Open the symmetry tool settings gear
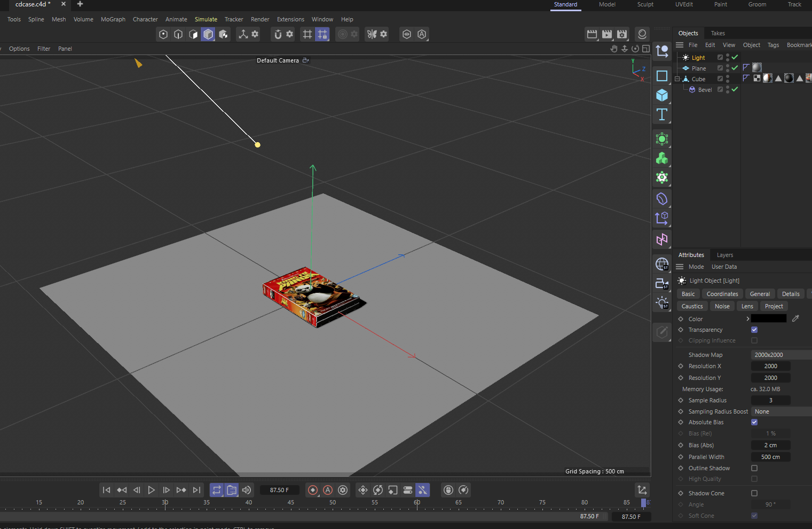The width and height of the screenshot is (812, 529). point(383,34)
